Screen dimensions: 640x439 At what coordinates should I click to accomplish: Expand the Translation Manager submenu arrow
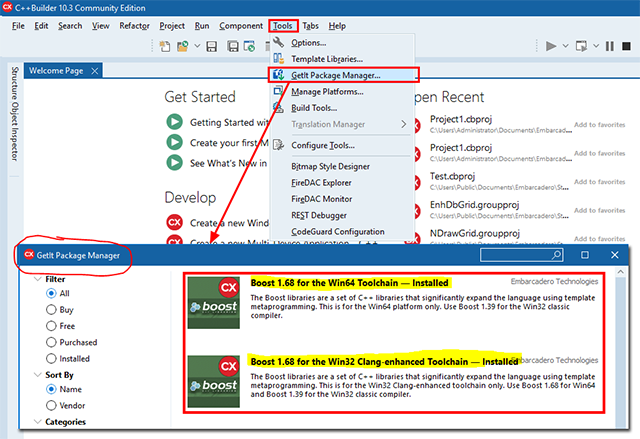pyautogui.click(x=403, y=124)
